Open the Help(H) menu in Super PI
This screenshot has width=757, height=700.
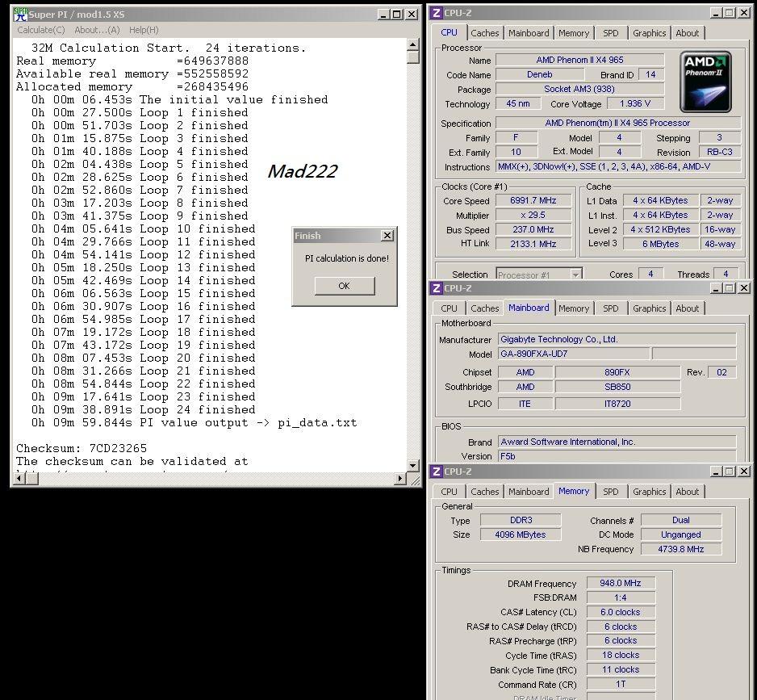pyautogui.click(x=144, y=30)
